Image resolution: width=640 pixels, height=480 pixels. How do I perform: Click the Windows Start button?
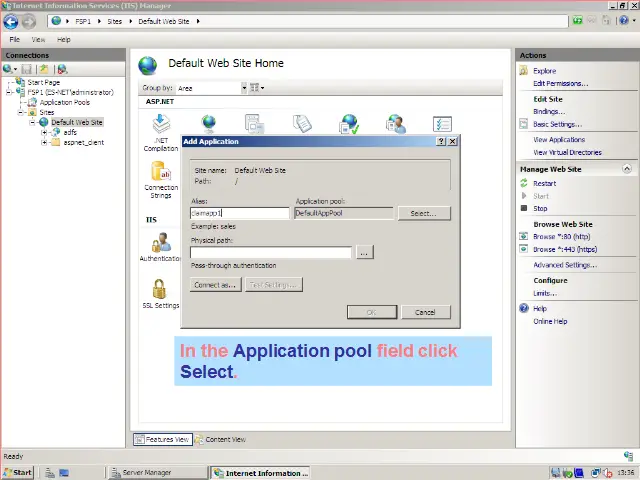tap(18, 472)
